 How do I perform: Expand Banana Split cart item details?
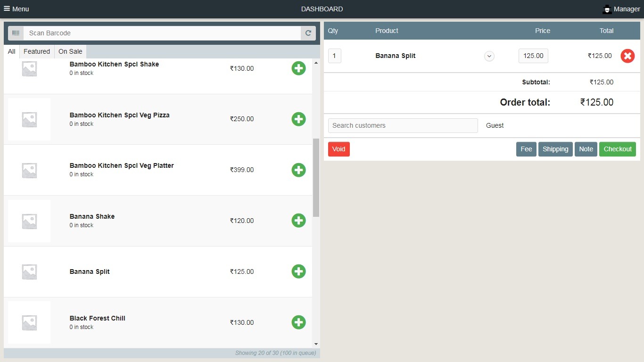[489, 56]
